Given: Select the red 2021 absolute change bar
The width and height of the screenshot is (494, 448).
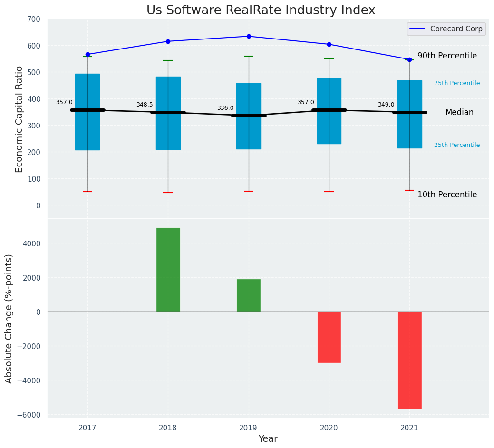Looking at the screenshot, I should click(409, 360).
